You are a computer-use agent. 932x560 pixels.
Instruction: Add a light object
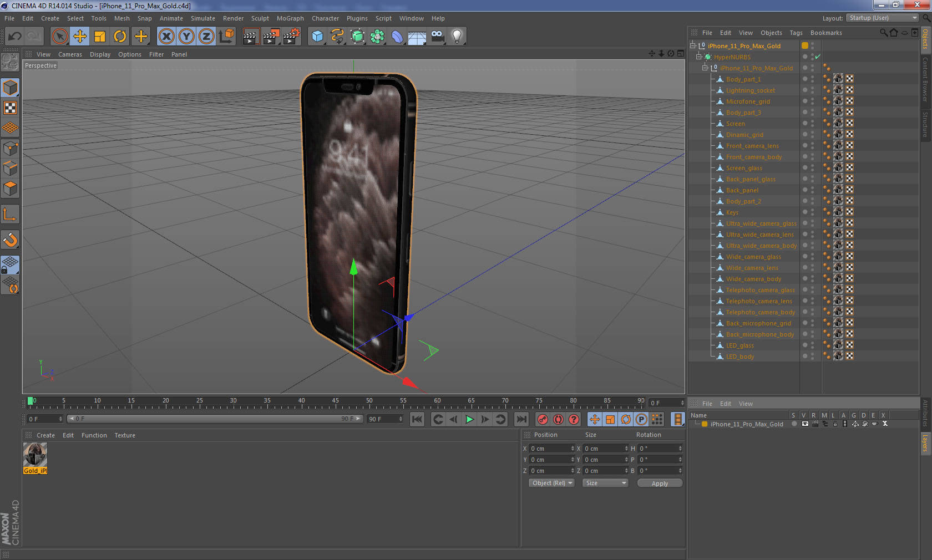[457, 37]
